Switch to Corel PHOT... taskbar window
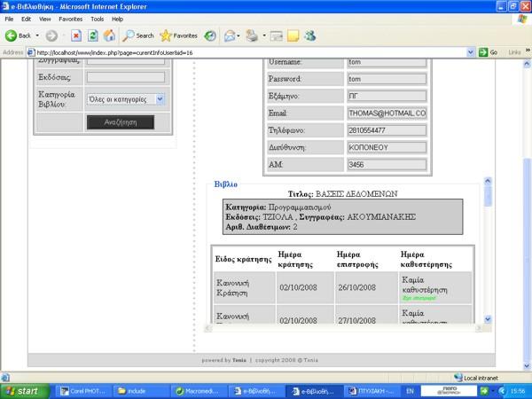The height and width of the screenshot is (399, 532). click(84, 391)
